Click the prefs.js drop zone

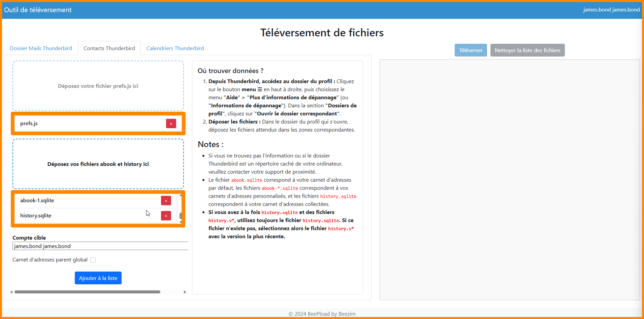pos(98,86)
